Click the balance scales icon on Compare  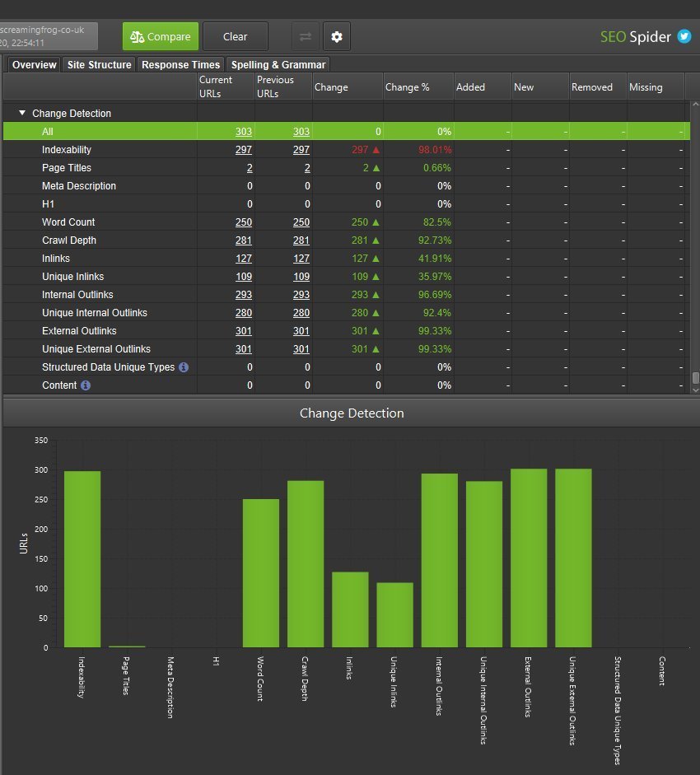[x=138, y=36]
